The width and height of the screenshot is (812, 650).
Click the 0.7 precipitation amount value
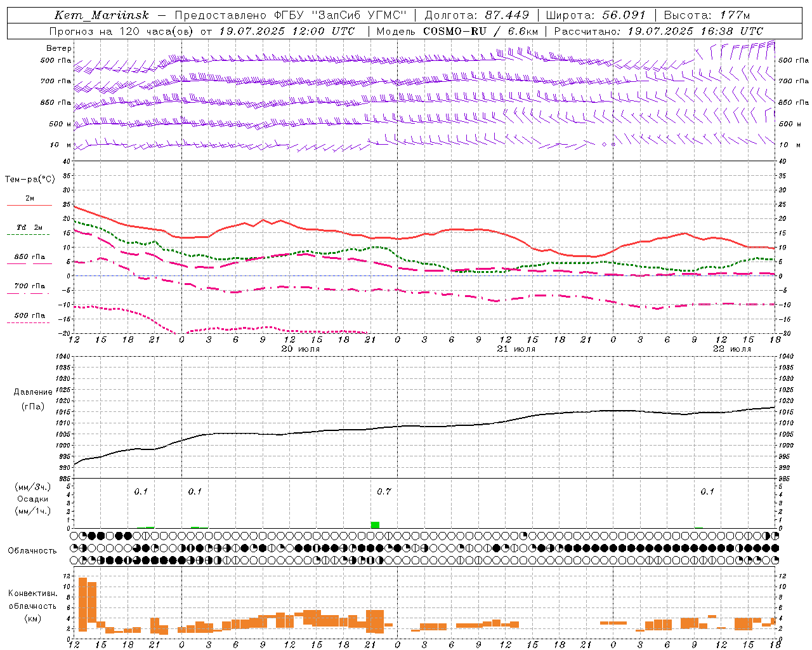tap(384, 492)
